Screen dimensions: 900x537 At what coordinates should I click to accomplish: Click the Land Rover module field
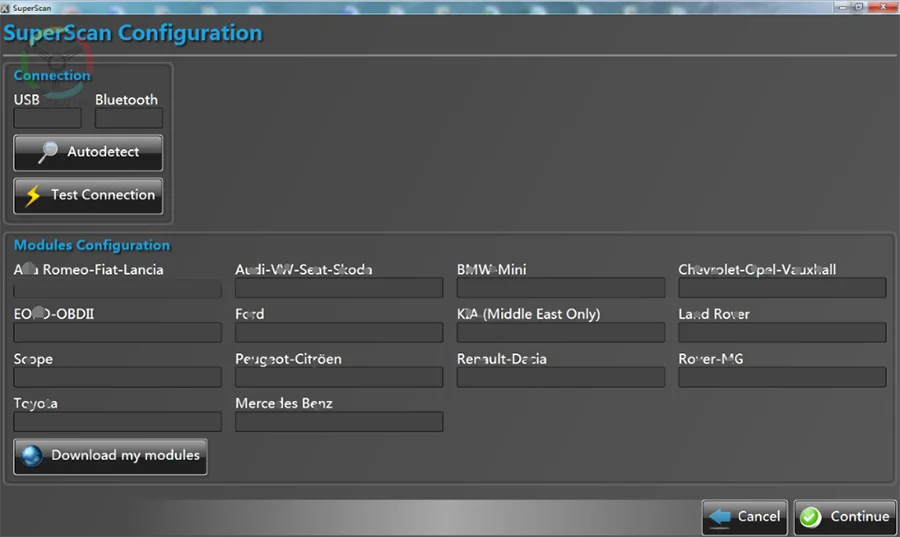coord(782,333)
